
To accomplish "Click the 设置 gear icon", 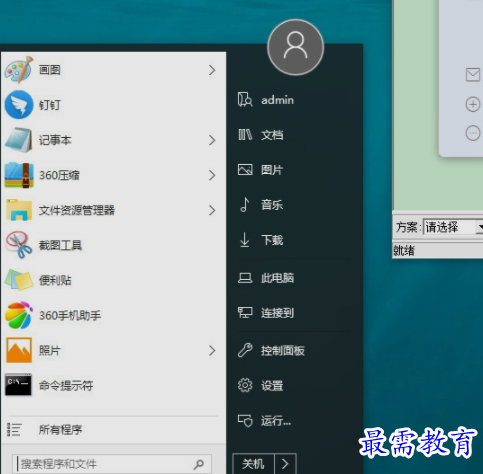I will click(245, 385).
